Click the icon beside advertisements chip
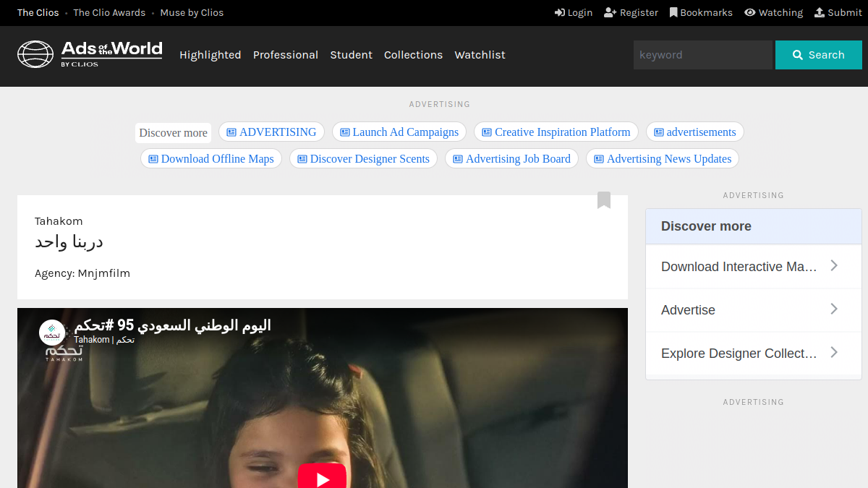Screen dimensions: 868x488 659,132
